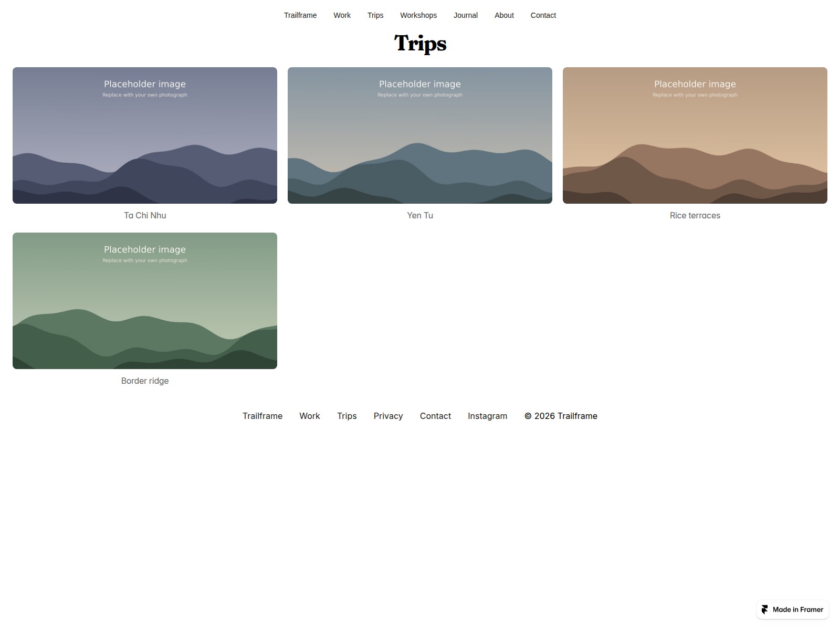Open the Journal nav item
Viewport: 840px width, 630px height.
(466, 15)
